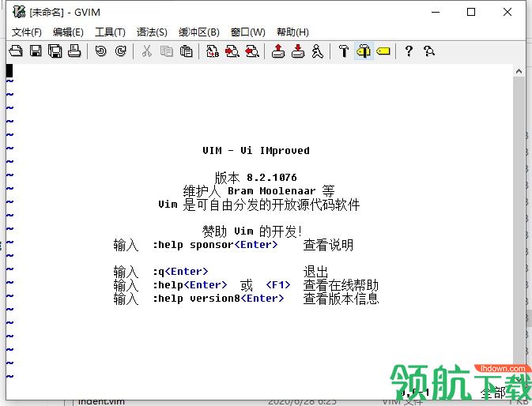
Task: Click the version text '版本 8.2.1076'
Action: (256, 177)
